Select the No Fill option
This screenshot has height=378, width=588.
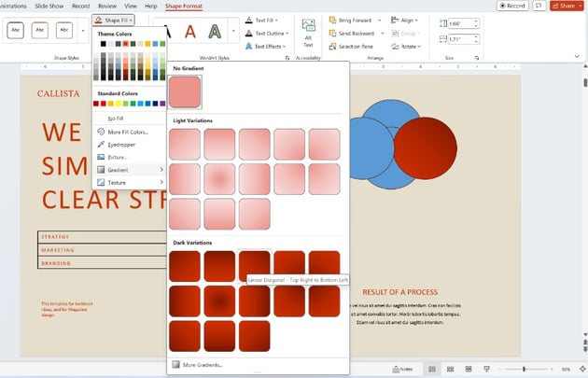point(116,119)
